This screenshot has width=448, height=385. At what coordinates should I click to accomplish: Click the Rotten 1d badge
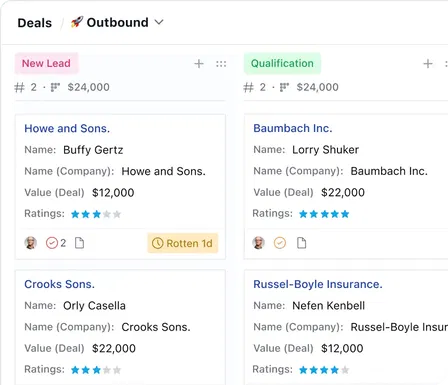(x=183, y=243)
